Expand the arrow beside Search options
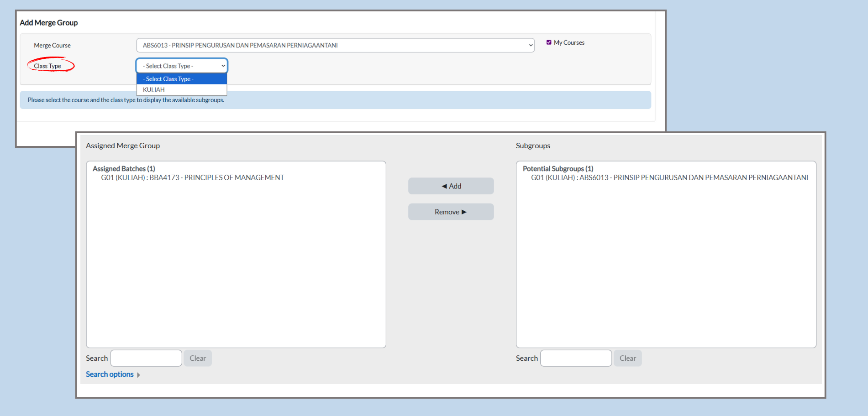The image size is (868, 416). pos(138,374)
